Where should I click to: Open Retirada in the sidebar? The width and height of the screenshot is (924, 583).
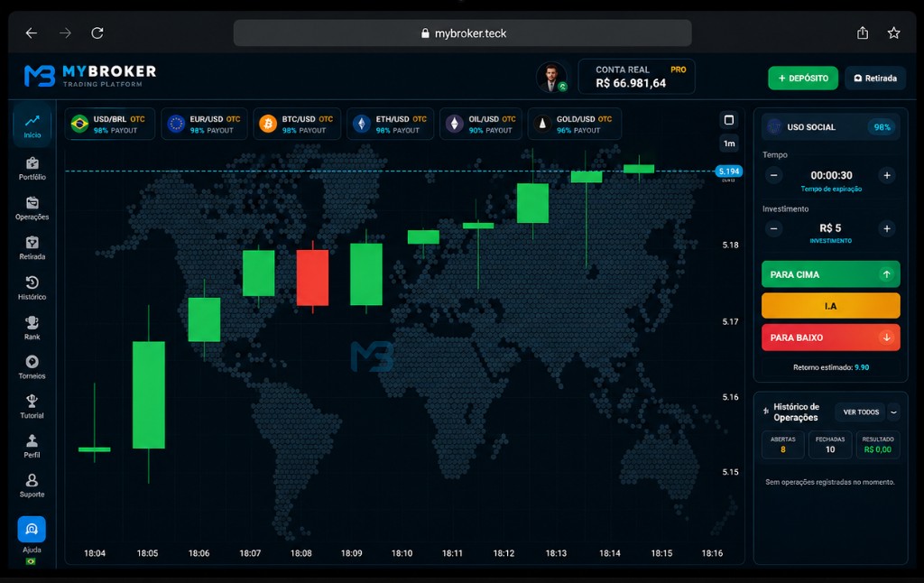[x=32, y=248]
